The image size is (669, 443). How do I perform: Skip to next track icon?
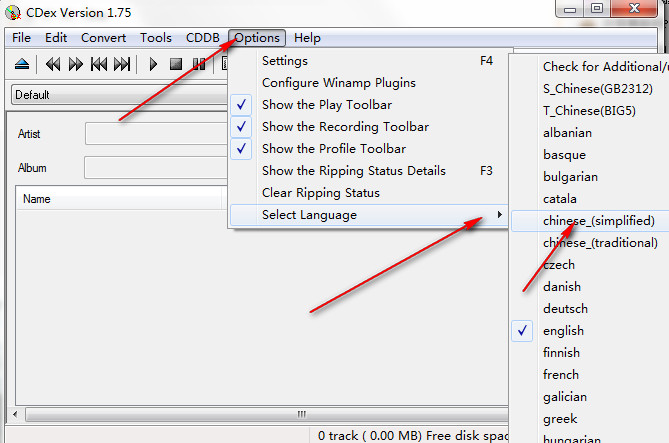(122, 64)
